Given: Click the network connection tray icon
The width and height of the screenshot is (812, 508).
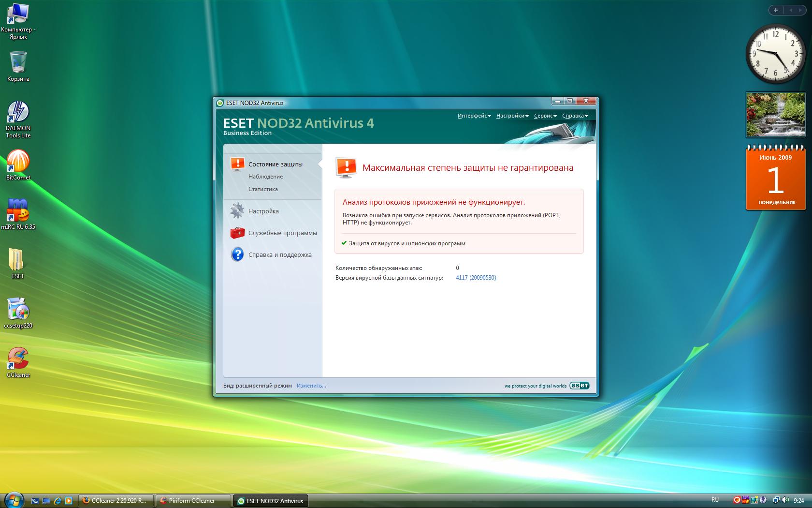Looking at the screenshot, I should tap(776, 500).
